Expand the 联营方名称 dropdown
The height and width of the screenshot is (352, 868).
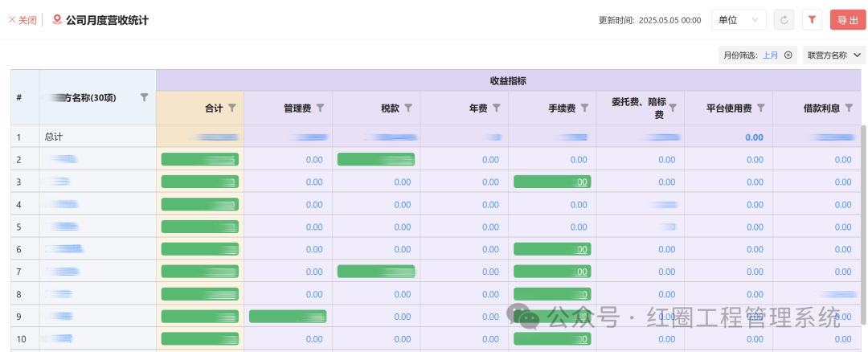834,55
